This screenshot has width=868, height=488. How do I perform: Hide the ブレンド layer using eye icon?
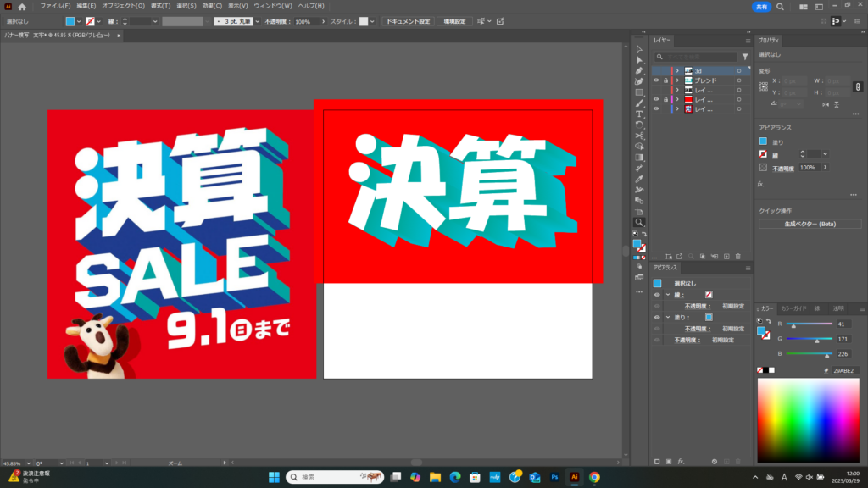click(x=656, y=80)
